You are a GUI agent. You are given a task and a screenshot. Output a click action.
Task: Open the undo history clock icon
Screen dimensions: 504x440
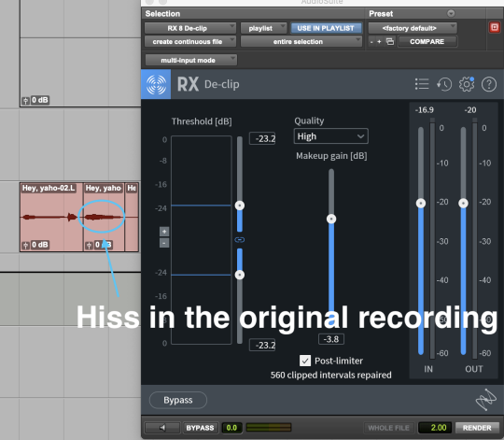tap(444, 85)
